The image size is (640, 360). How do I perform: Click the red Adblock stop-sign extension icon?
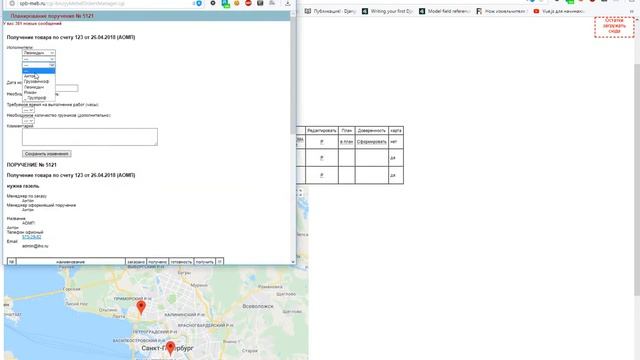point(248,3)
